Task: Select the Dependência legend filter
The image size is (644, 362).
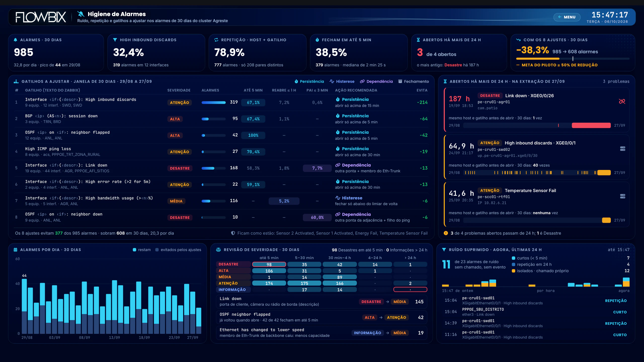Action: 376,81
